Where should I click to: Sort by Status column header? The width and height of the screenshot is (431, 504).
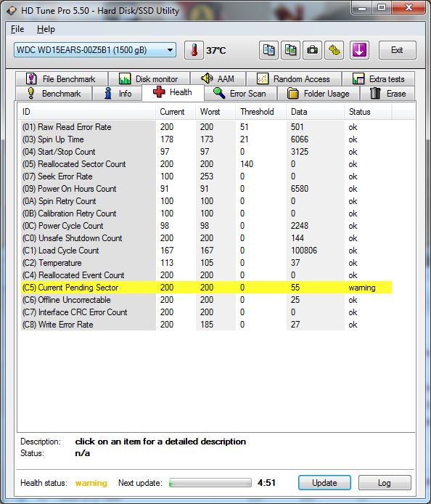[x=368, y=112]
